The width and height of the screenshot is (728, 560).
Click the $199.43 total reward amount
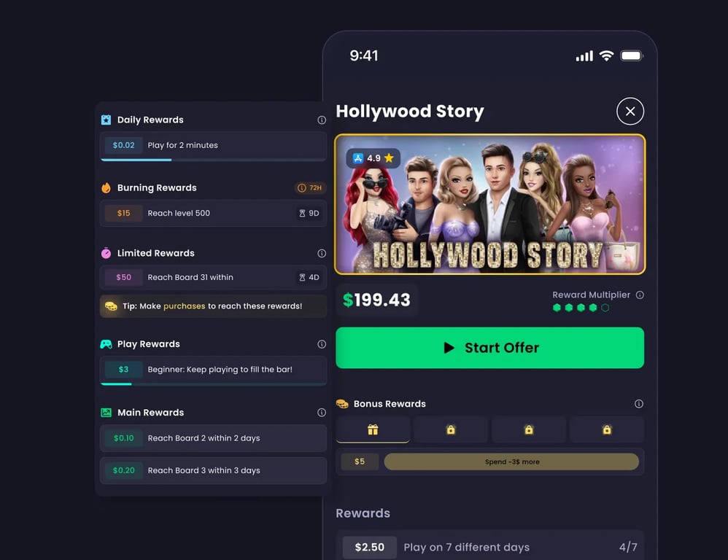click(376, 300)
